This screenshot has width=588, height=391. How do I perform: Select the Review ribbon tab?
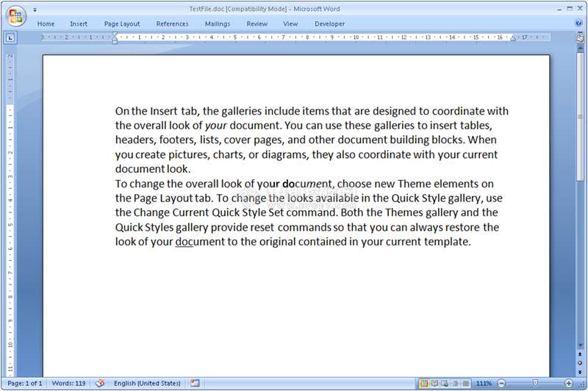point(257,24)
